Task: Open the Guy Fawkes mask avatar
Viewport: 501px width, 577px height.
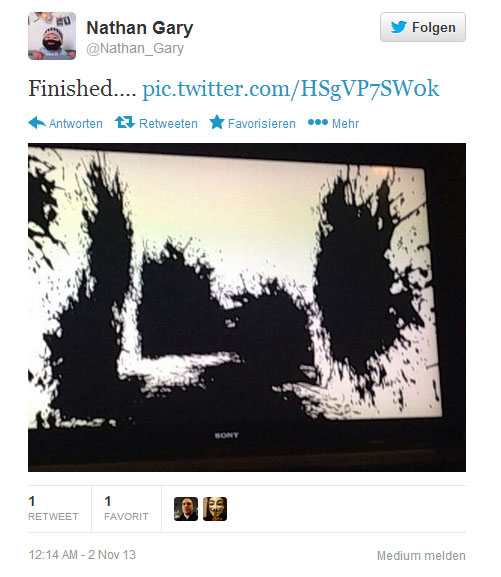Action: (215, 509)
